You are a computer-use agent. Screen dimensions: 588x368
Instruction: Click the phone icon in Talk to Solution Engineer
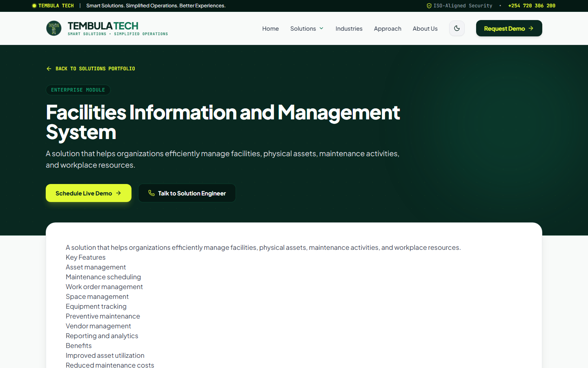pos(151,193)
